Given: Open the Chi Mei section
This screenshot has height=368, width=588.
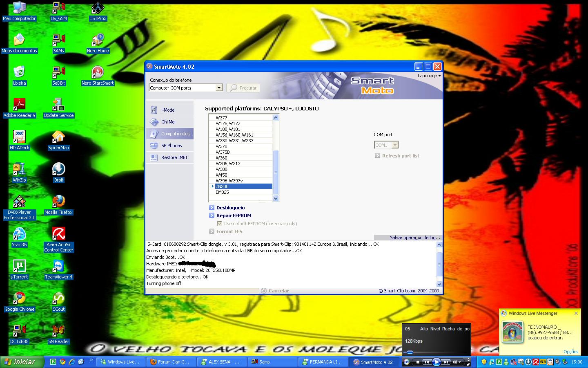Looking at the screenshot, I should click(170, 122).
